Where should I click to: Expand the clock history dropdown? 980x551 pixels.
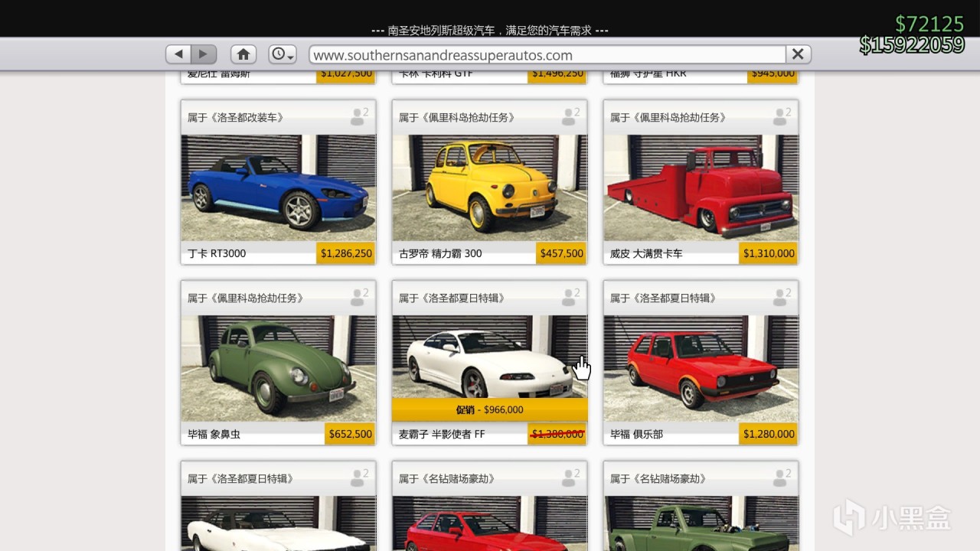pyautogui.click(x=283, y=54)
